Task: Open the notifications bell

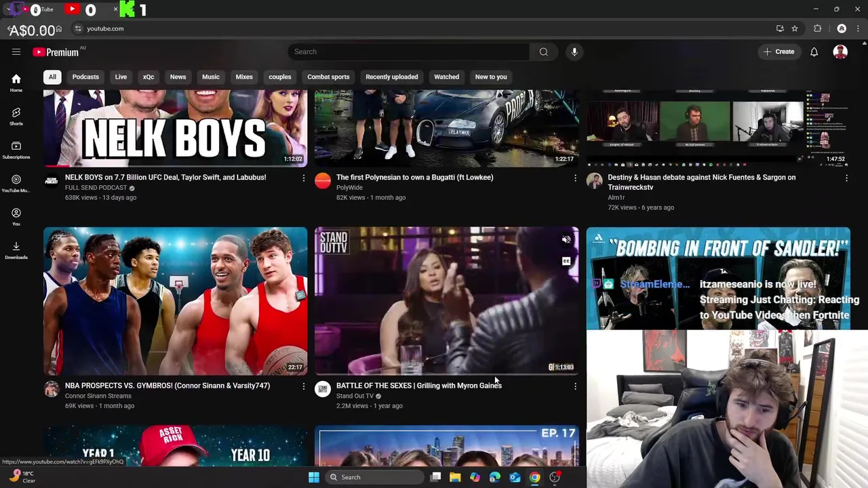Action: [814, 52]
